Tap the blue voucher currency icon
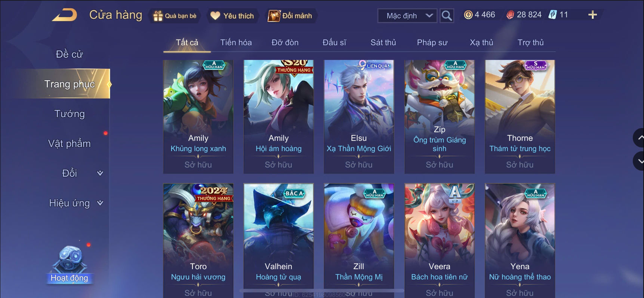This screenshot has height=298, width=644. 552,15
